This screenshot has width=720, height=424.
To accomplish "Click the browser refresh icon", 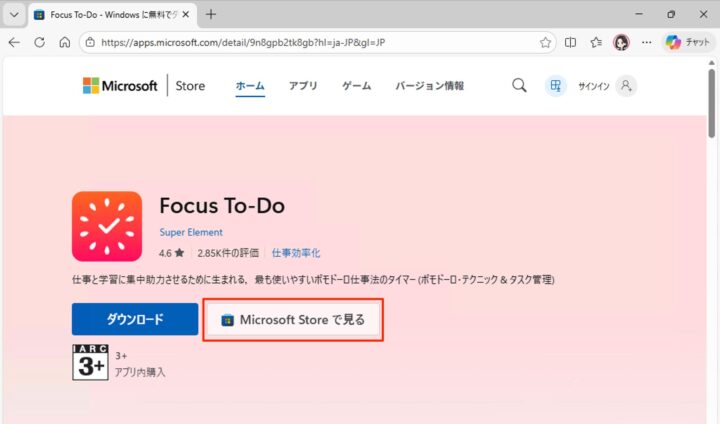I will (40, 43).
